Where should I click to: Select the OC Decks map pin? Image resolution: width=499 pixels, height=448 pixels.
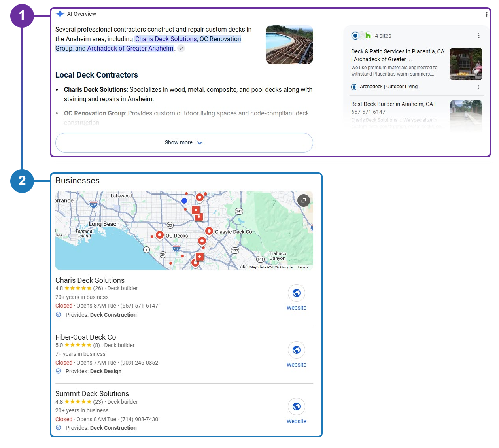160,235
